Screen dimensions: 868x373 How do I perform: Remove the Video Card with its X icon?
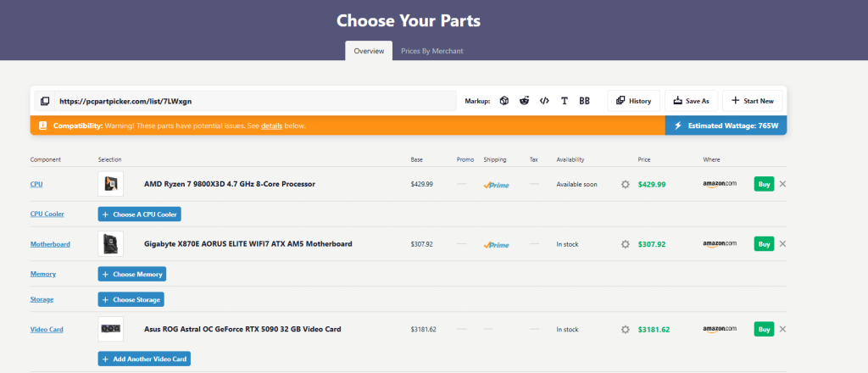click(x=782, y=329)
